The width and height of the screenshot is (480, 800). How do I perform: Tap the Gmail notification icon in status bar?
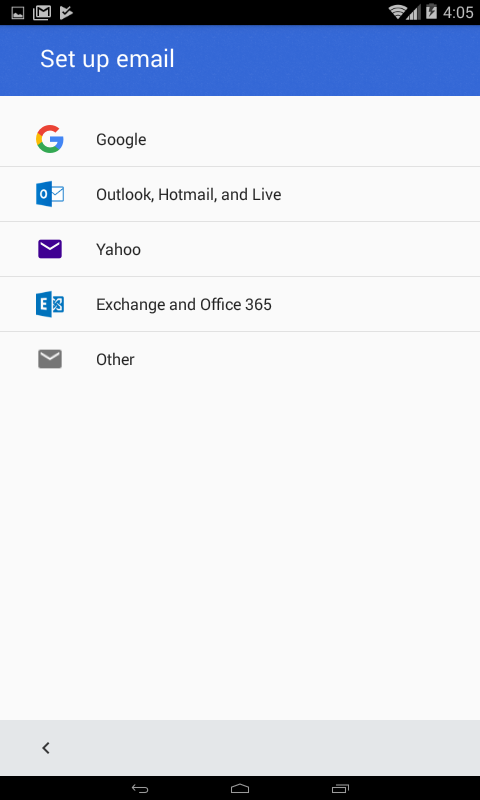(x=41, y=12)
